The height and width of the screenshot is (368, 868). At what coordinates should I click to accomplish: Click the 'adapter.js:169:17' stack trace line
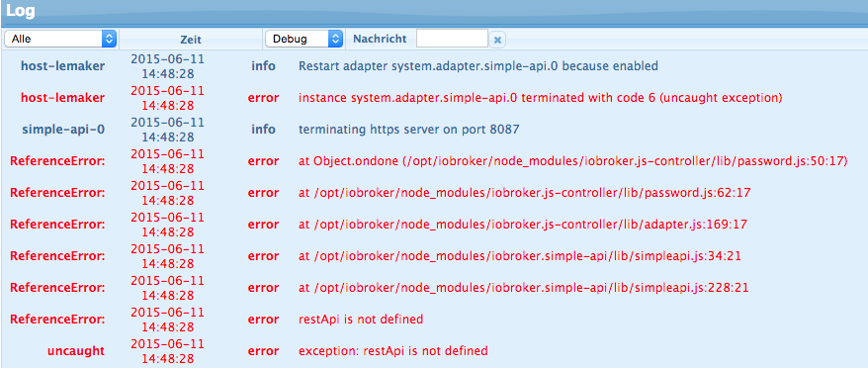(523, 225)
